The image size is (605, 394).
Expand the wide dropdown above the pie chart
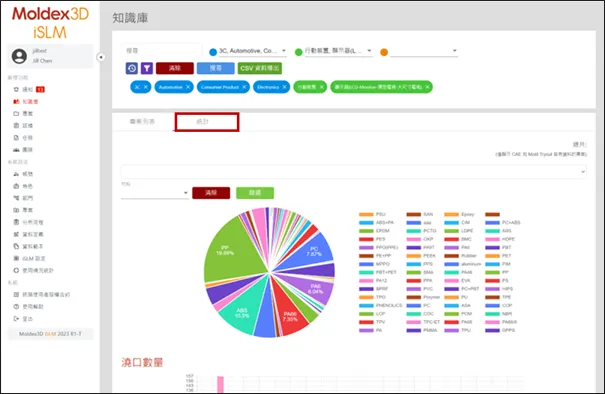point(354,172)
